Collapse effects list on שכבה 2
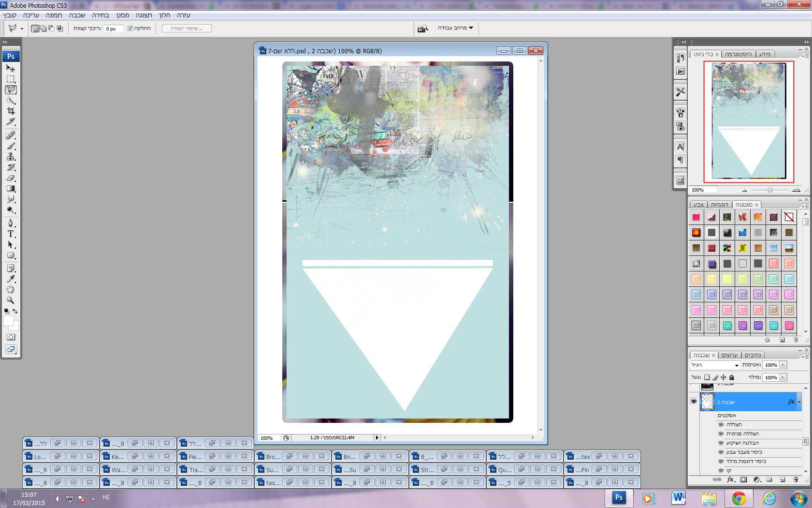 pyautogui.click(x=799, y=402)
